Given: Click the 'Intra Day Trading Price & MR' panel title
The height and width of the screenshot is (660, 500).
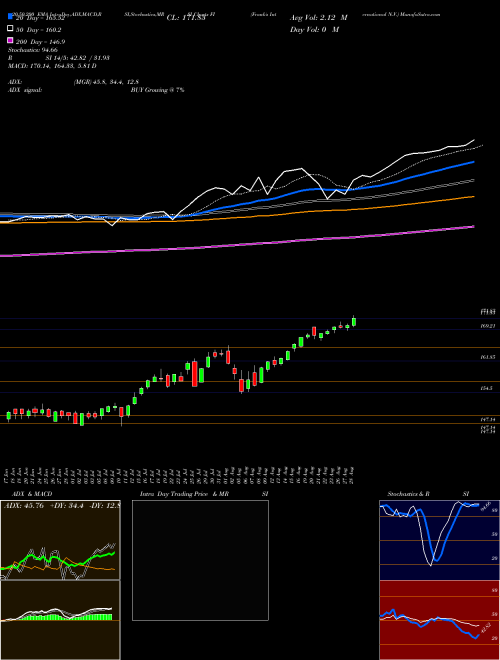Looking at the screenshot, I should pyautogui.click(x=184, y=494).
